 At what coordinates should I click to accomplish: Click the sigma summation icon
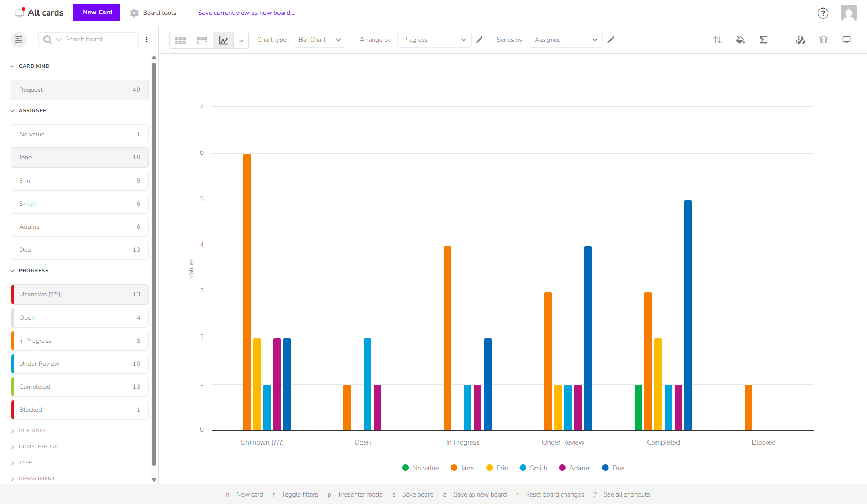[764, 40]
